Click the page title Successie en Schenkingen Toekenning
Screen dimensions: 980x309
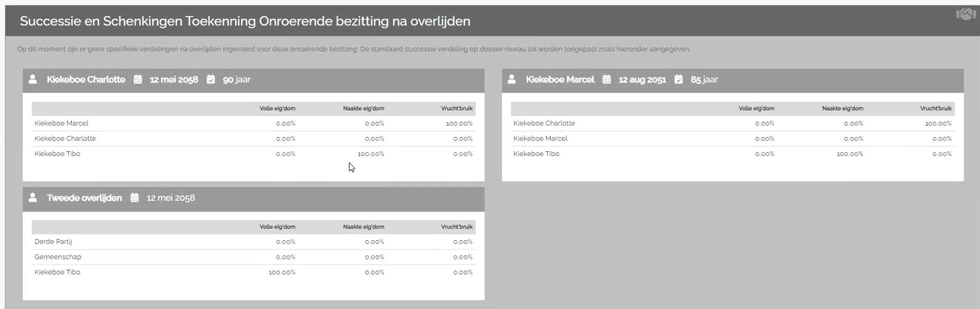[245, 21]
